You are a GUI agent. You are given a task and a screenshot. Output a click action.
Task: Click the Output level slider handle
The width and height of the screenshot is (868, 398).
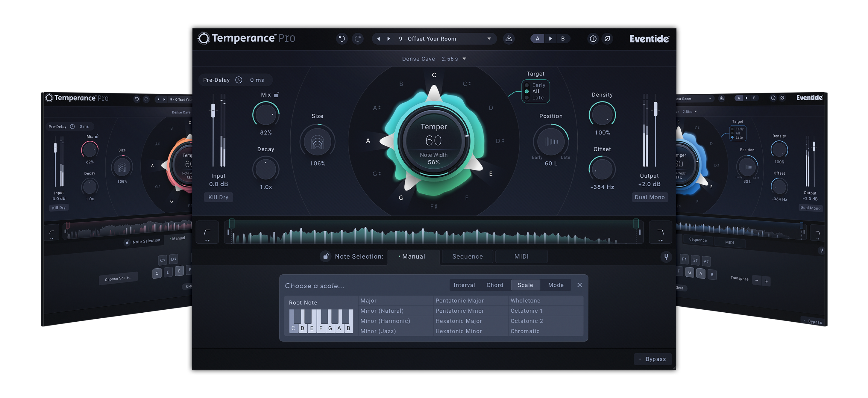click(x=655, y=109)
